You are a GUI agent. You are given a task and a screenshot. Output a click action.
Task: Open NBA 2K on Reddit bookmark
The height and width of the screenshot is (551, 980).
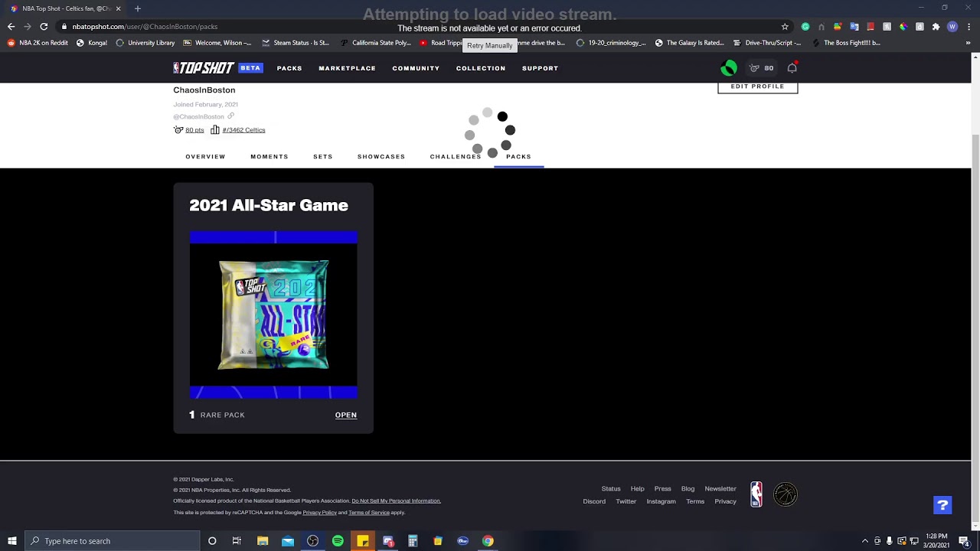38,43
